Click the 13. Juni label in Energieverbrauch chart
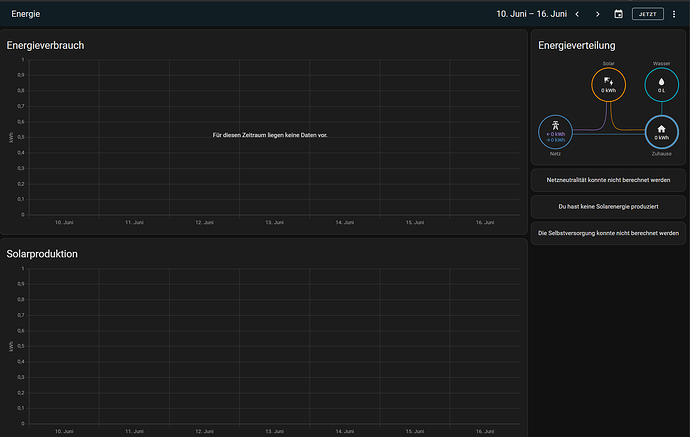 click(x=275, y=222)
